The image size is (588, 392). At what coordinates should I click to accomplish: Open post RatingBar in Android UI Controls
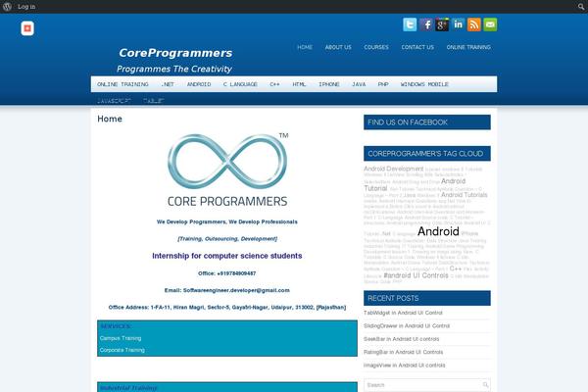click(x=403, y=352)
